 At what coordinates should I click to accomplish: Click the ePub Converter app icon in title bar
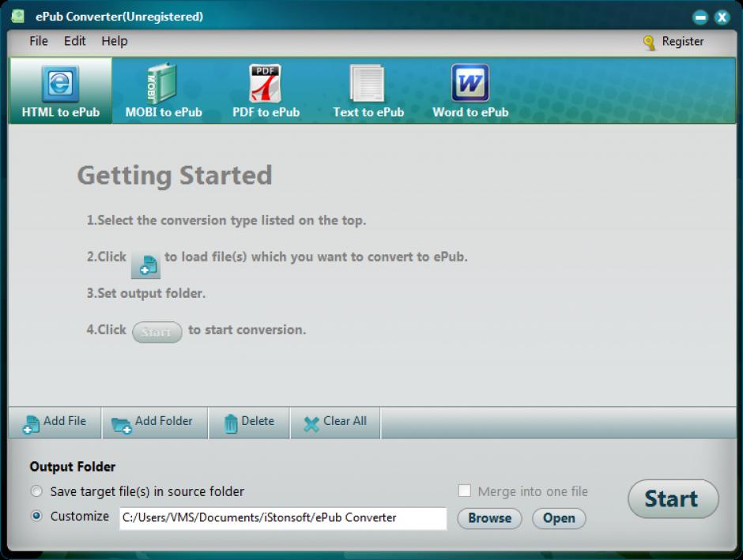18,16
